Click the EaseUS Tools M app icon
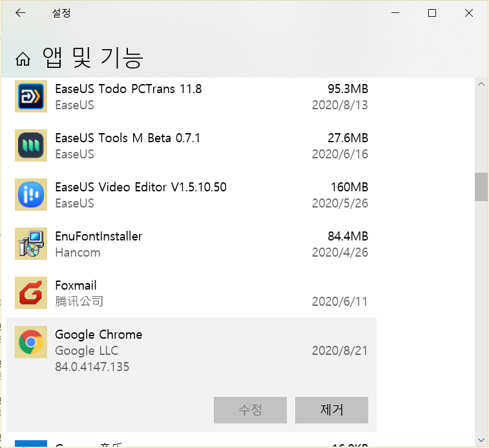The height and width of the screenshot is (448, 489). coord(31,145)
